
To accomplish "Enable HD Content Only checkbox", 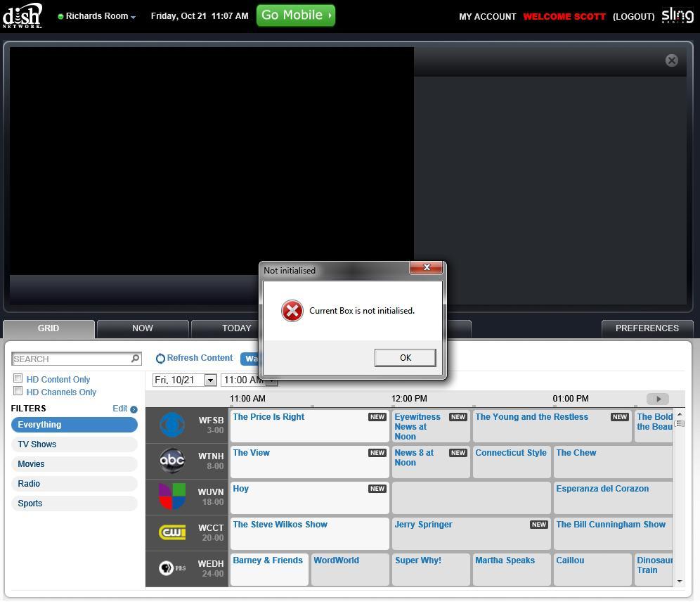I will pos(18,378).
